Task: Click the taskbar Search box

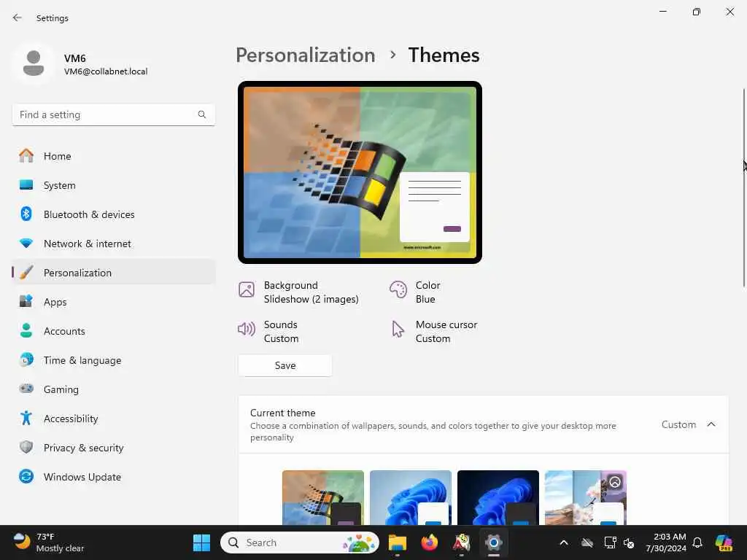Action: (x=300, y=542)
